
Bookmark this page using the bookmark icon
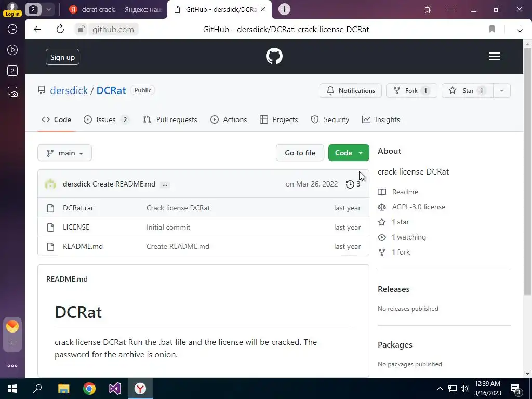pos(491,30)
